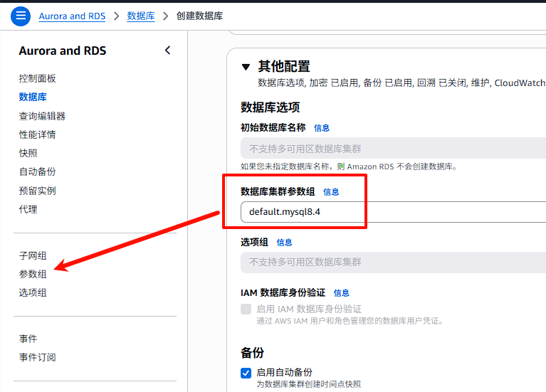Click the 数据库 breadcrumb link
Image resolution: width=546 pixels, height=392 pixels.
pyautogui.click(x=141, y=16)
